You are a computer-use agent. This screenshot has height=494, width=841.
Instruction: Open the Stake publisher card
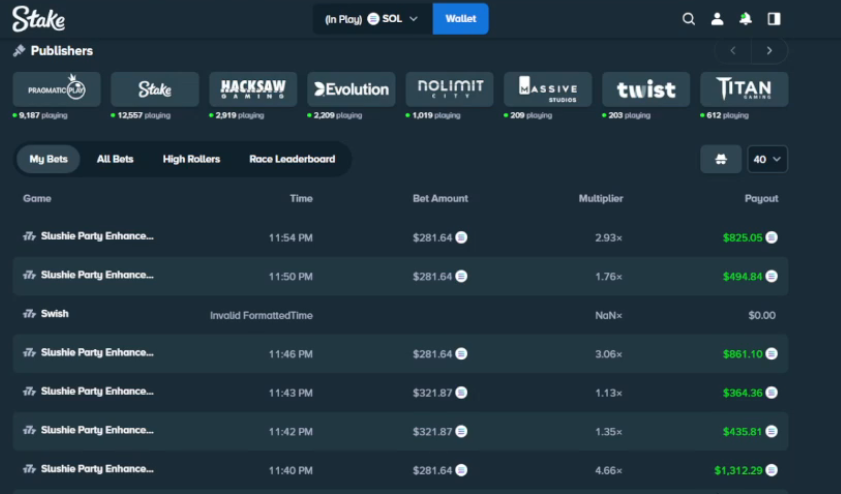pyautogui.click(x=155, y=89)
